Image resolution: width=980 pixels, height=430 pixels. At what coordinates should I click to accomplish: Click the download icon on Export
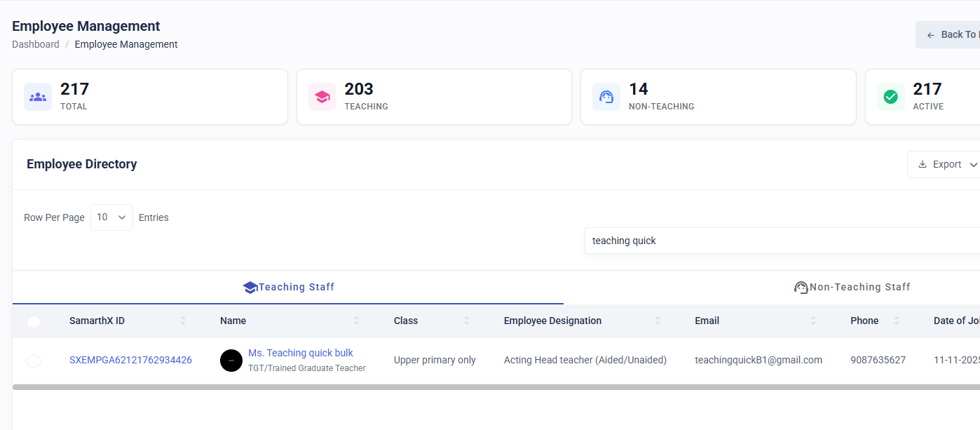pos(923,164)
